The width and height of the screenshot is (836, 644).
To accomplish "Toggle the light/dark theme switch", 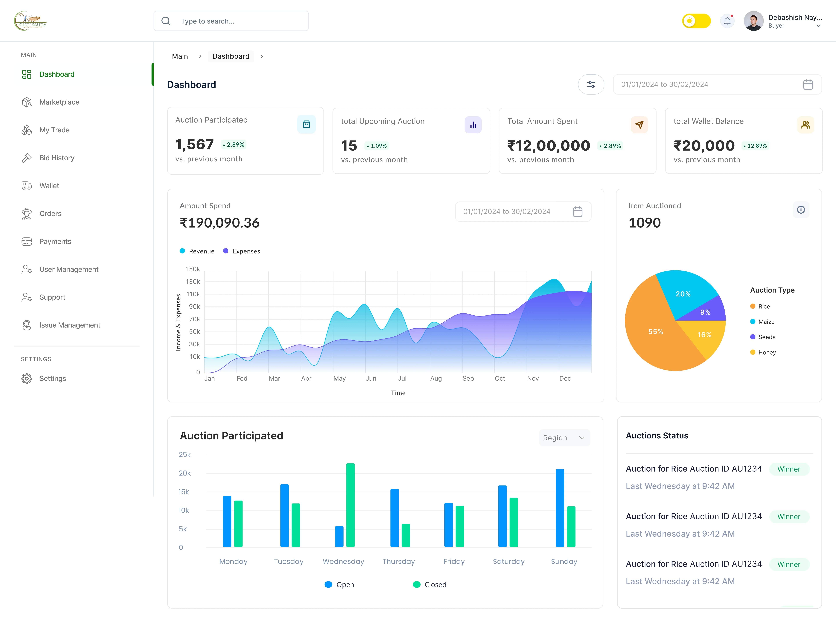I will tap(696, 21).
